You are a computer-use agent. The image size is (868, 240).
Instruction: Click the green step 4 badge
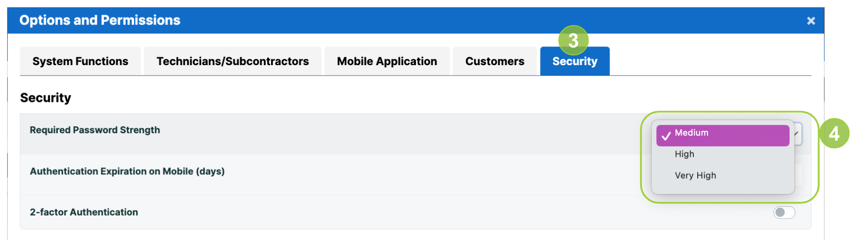click(834, 133)
